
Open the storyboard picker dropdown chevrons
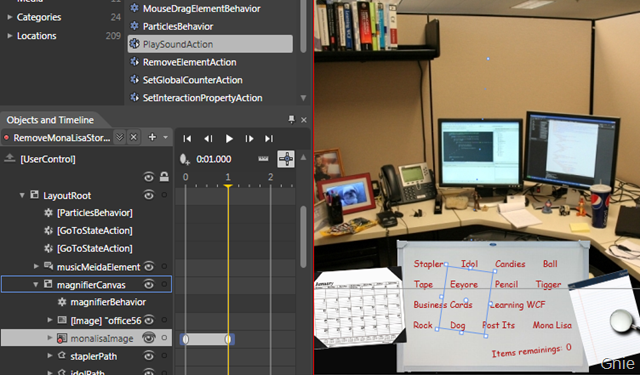pyautogui.click(x=119, y=138)
